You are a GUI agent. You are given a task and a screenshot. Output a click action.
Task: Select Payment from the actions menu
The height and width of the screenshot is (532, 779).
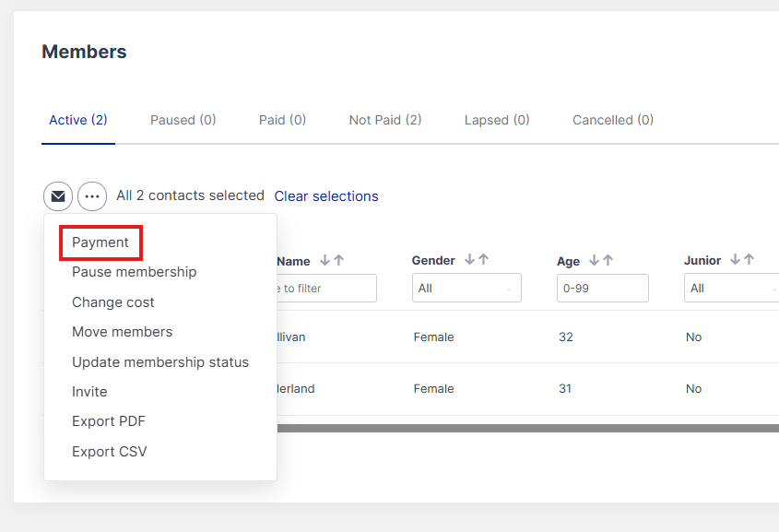pos(100,242)
